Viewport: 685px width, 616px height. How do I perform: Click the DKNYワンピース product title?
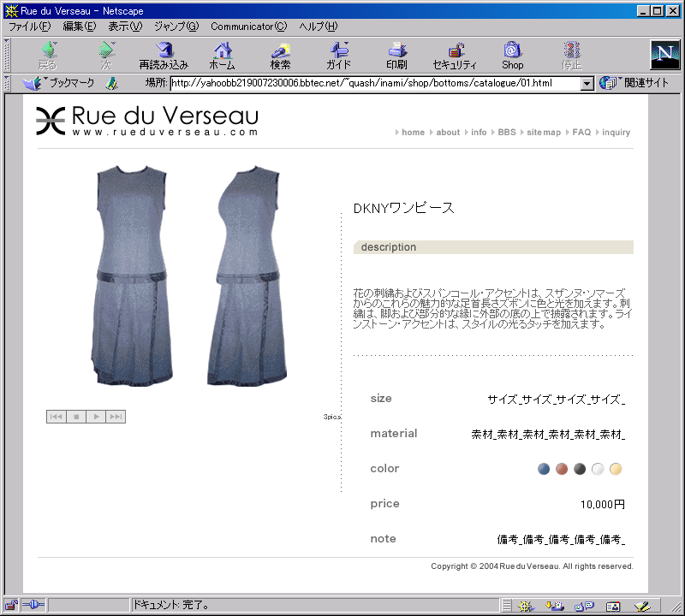click(403, 208)
